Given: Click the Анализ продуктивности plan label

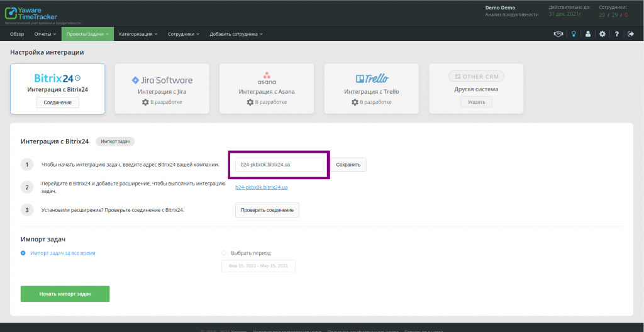Looking at the screenshot, I should pyautogui.click(x=511, y=14).
